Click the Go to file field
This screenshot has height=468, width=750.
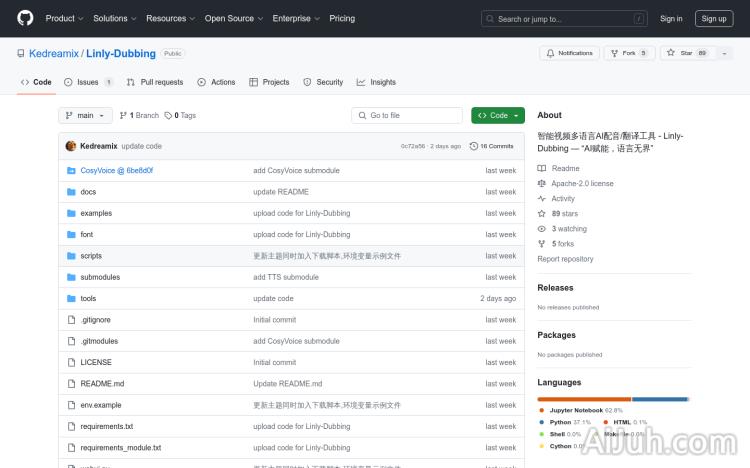click(x=407, y=115)
